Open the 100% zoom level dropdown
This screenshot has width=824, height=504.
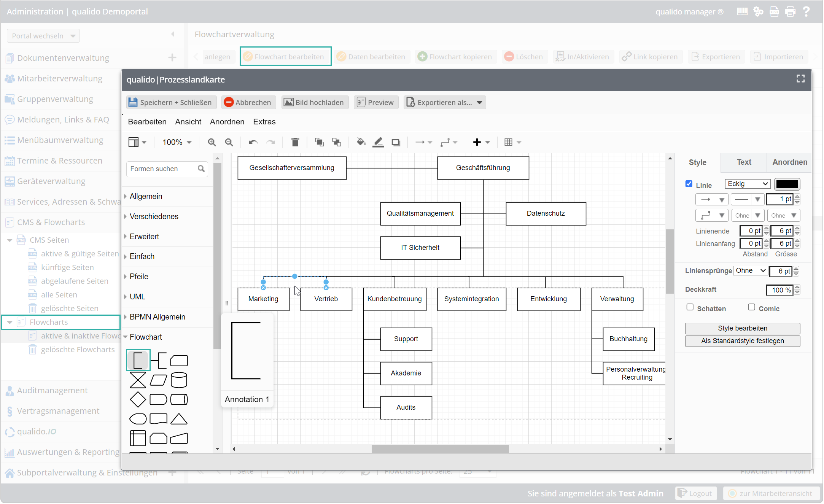click(177, 142)
